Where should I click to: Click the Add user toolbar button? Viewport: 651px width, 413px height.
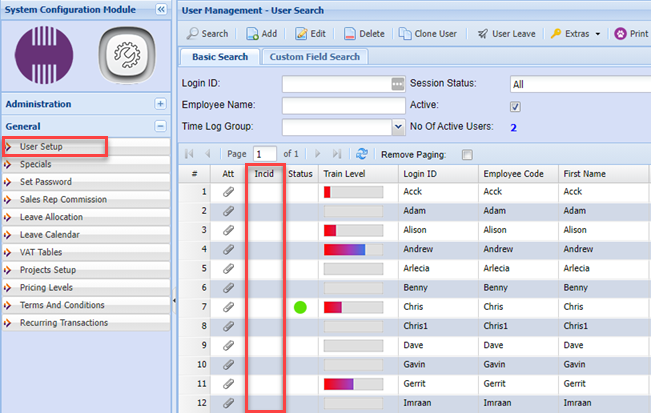click(x=262, y=33)
